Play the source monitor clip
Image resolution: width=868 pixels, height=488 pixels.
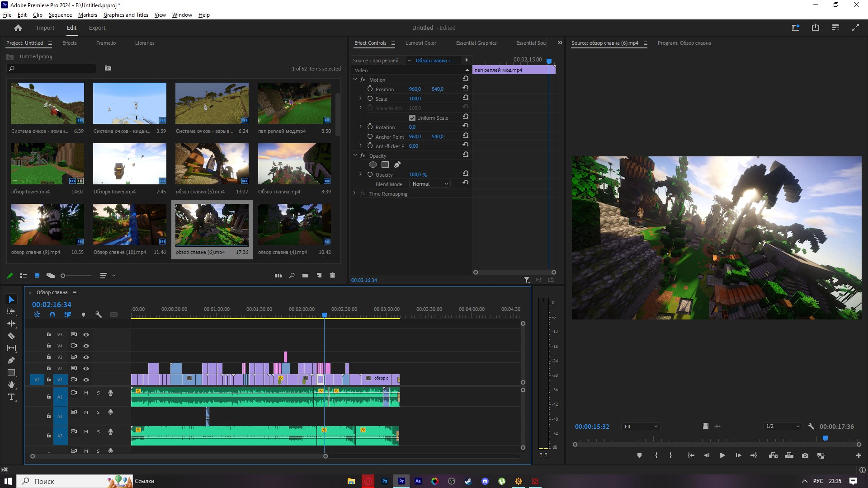(x=722, y=455)
